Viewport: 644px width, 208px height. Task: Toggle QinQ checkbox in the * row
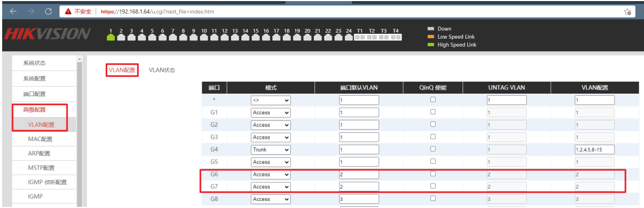(x=433, y=100)
